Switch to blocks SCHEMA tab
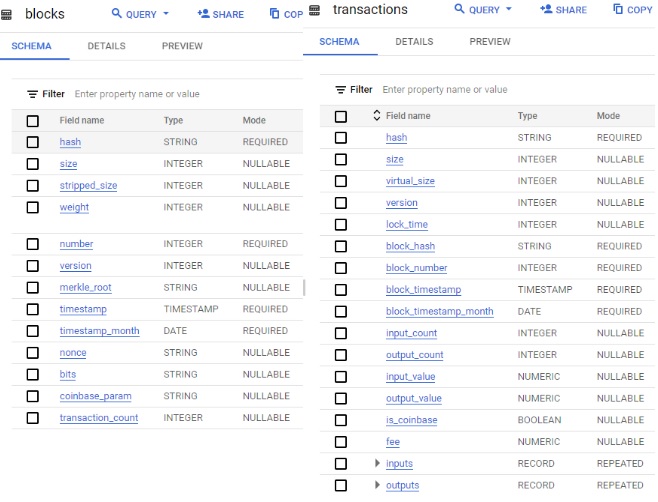 pos(31,46)
